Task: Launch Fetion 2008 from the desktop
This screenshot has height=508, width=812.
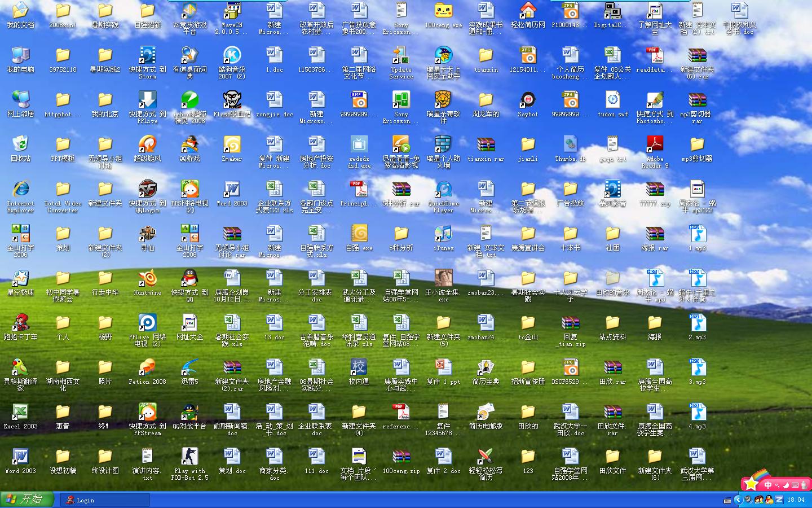Action: point(147,371)
